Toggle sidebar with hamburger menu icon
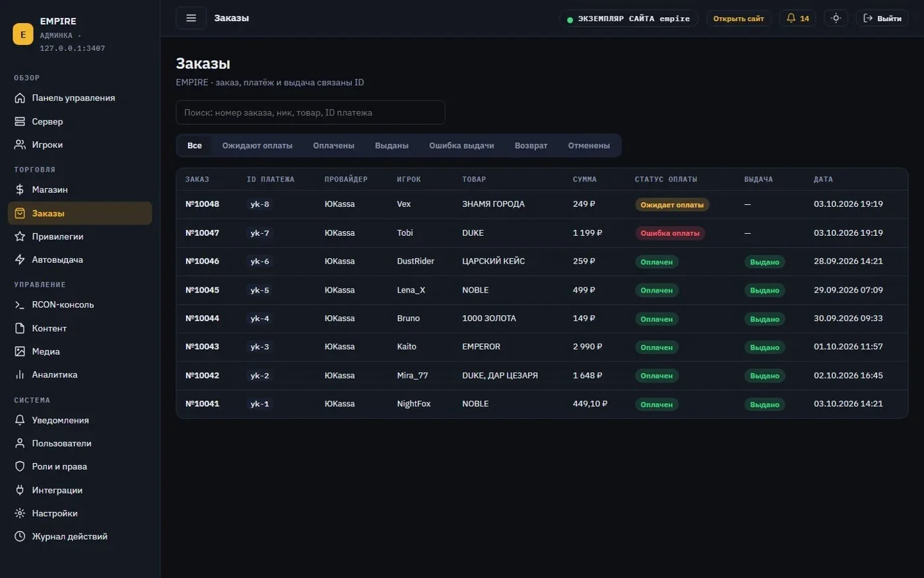The image size is (924, 578). click(191, 18)
